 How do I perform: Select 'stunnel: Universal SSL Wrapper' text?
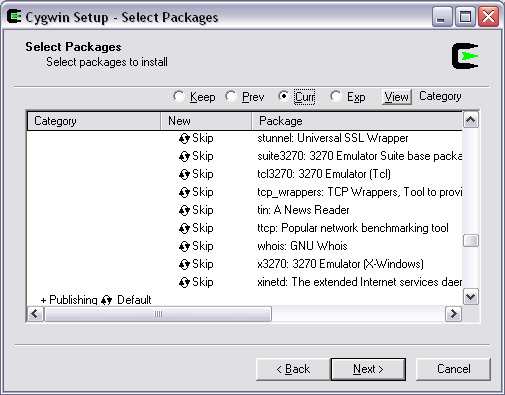click(333, 138)
